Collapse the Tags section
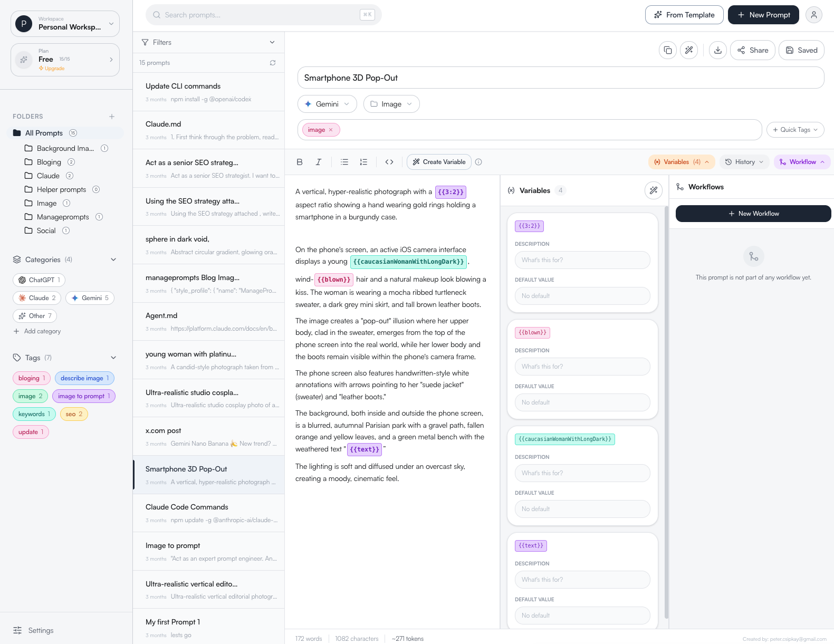Image resolution: width=834 pixels, height=644 pixels. [x=113, y=358]
